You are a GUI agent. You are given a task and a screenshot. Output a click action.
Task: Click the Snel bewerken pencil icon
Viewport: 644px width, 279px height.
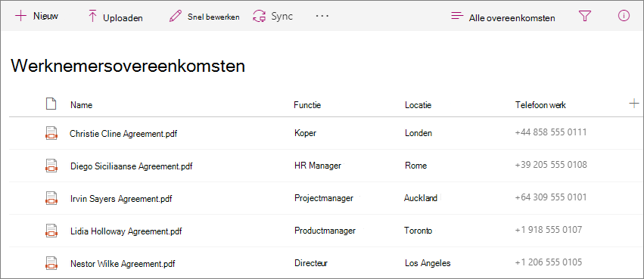(x=175, y=17)
